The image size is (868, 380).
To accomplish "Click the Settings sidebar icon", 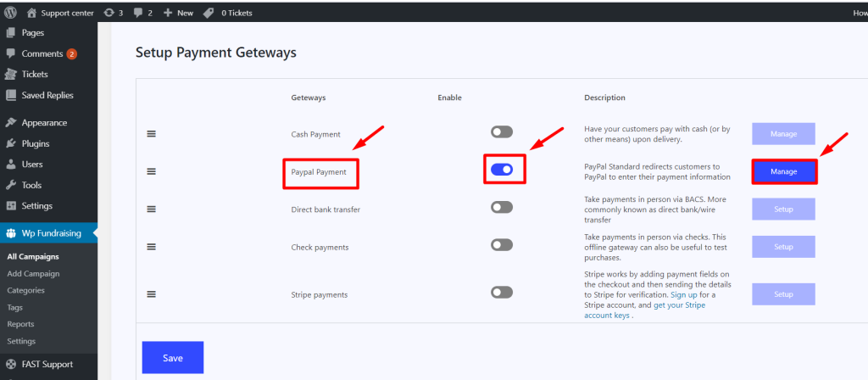I will tap(10, 205).
